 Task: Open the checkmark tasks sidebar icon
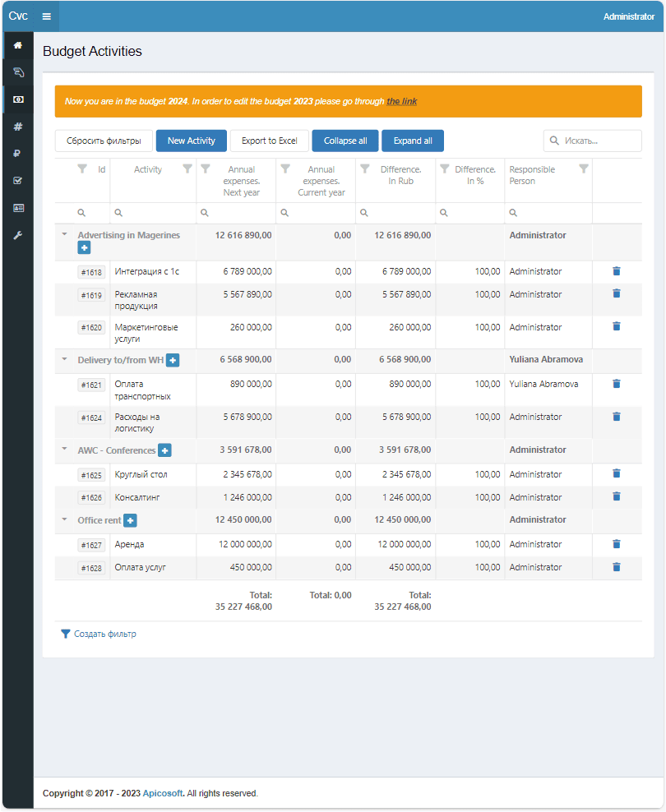[18, 181]
